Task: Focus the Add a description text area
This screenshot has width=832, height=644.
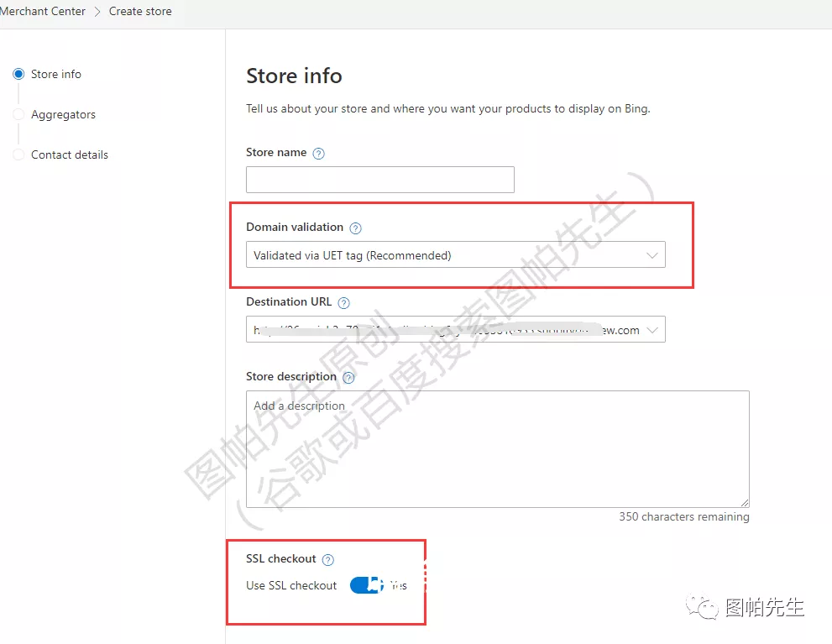Action: pos(497,448)
